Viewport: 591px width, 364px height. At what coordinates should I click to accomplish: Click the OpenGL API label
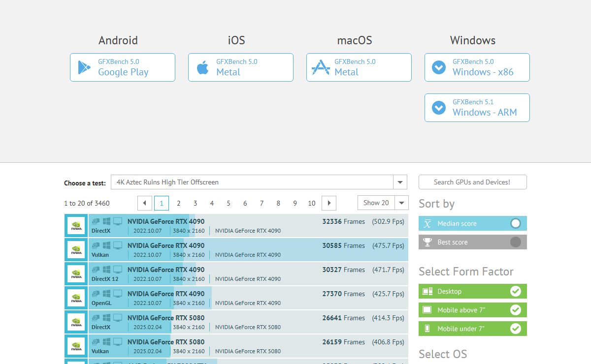101,303
